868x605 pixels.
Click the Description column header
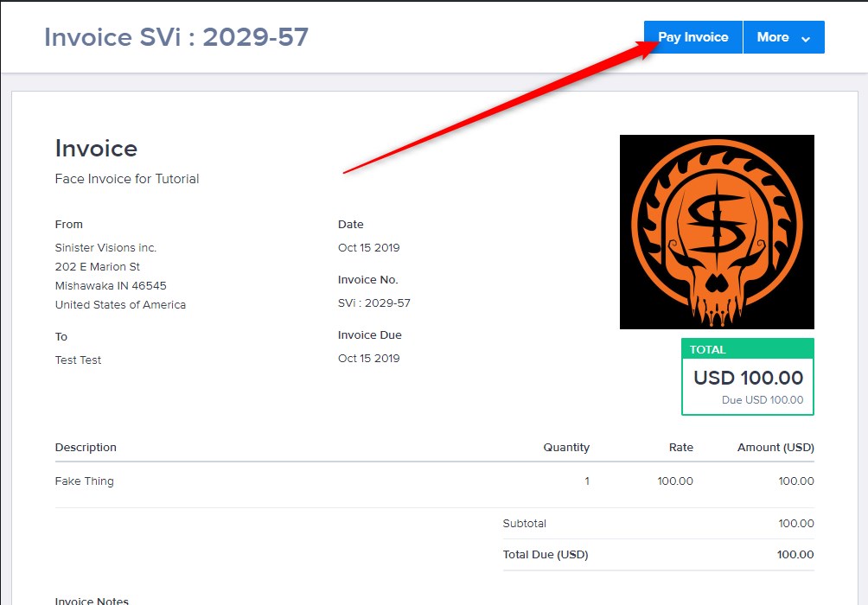coord(86,447)
